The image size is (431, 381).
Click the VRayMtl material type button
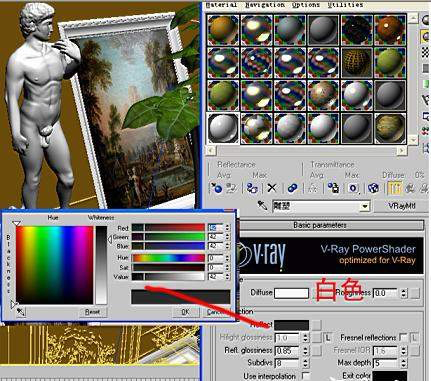(x=402, y=206)
